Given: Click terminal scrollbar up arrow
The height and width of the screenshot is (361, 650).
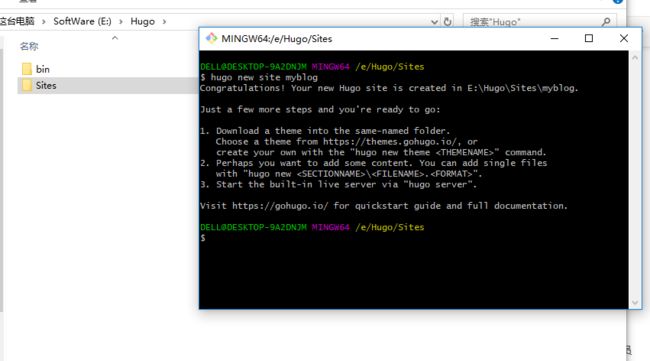Looking at the screenshot, I should pos(635,58).
